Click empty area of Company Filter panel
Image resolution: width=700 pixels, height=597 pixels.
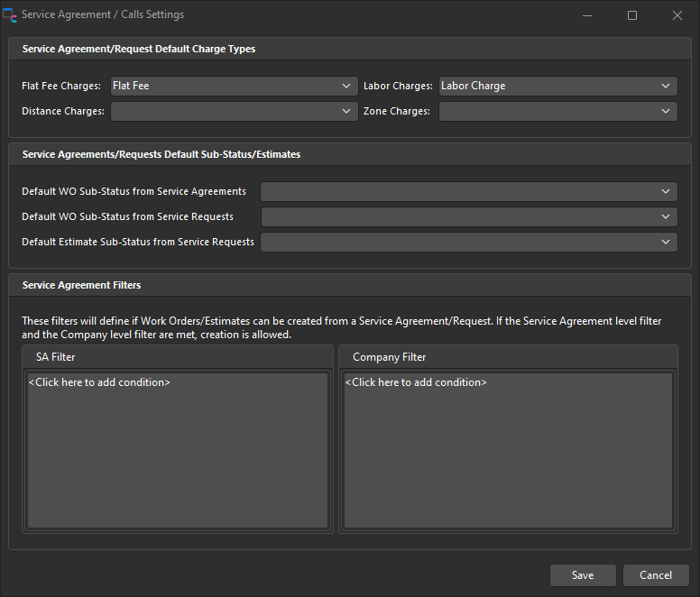tap(508, 460)
